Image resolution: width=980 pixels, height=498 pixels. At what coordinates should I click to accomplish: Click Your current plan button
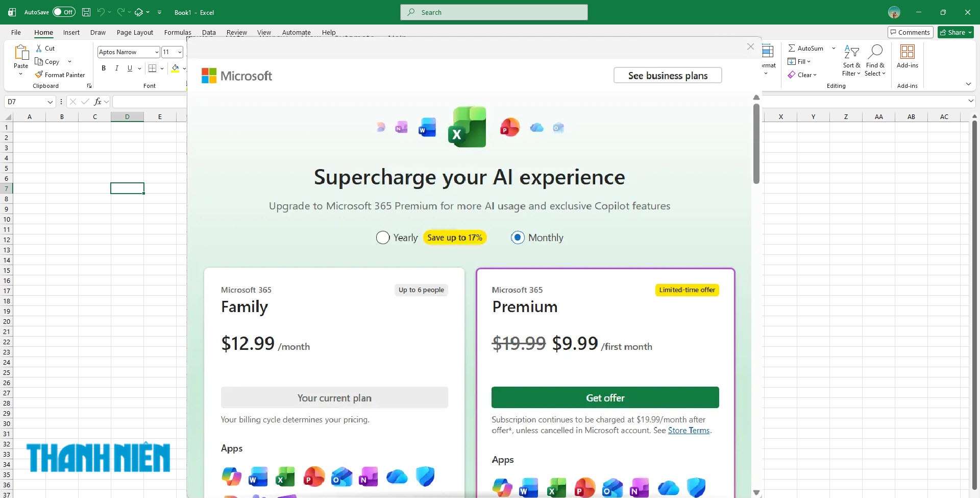tap(334, 398)
